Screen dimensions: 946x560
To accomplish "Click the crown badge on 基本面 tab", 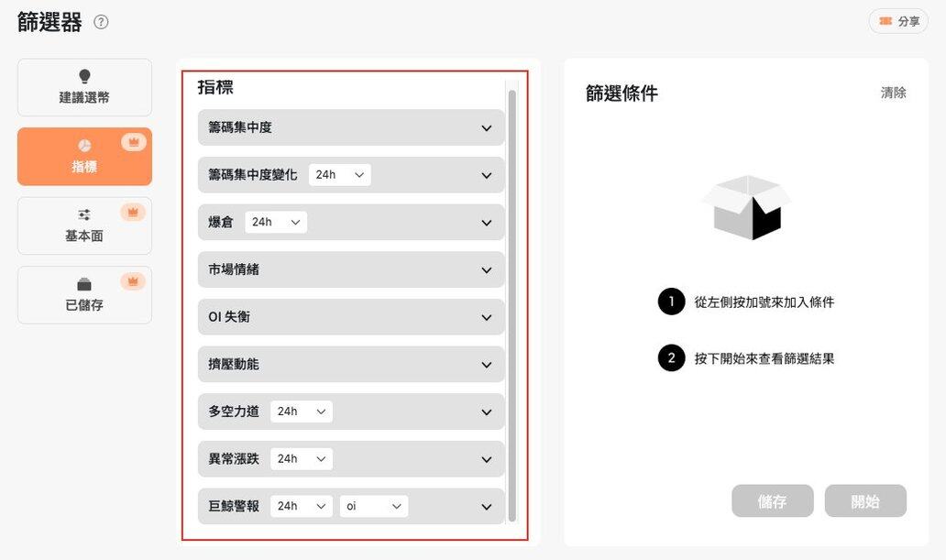I will [133, 212].
